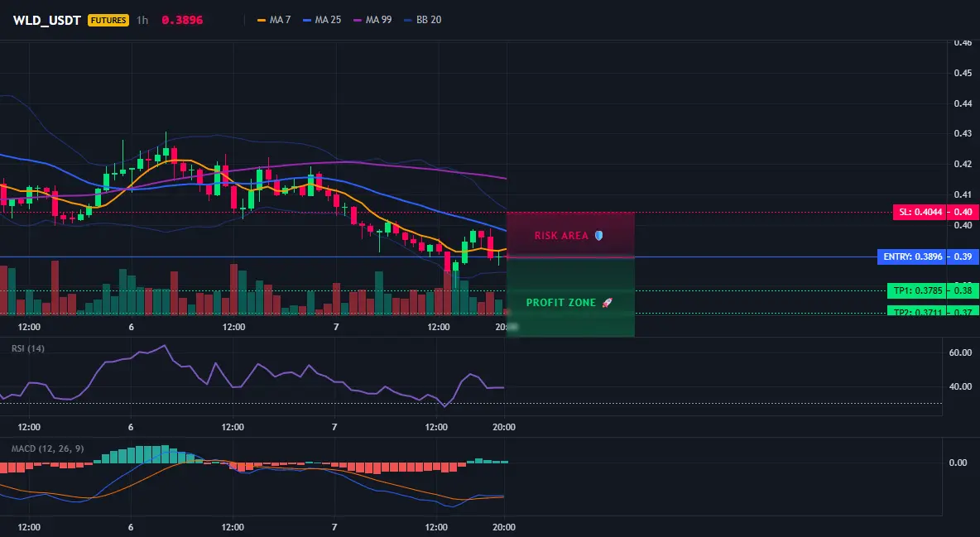Click the blue MA 25 color dash
980x537 pixels.
coord(307,20)
